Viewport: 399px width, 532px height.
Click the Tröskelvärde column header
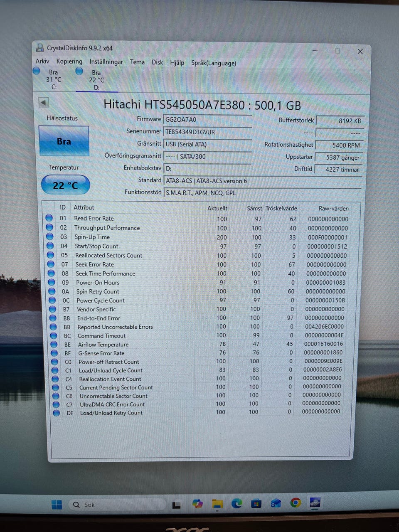click(281, 208)
